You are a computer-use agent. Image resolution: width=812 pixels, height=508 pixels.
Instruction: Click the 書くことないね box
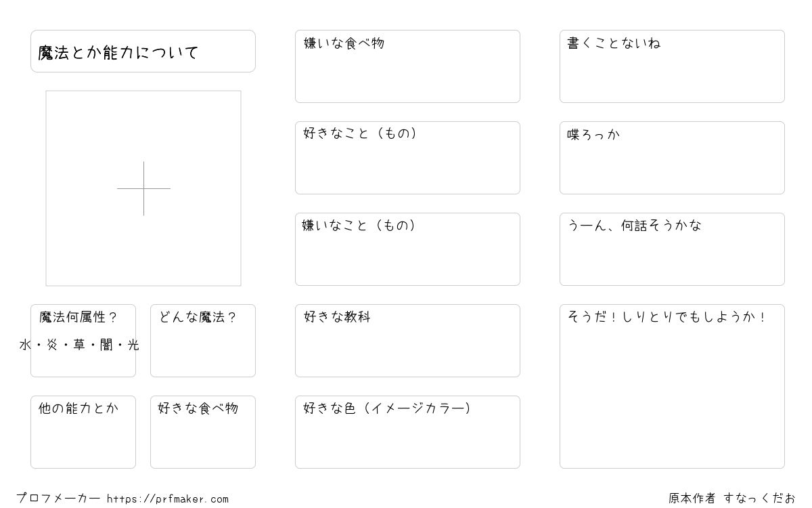(x=672, y=66)
